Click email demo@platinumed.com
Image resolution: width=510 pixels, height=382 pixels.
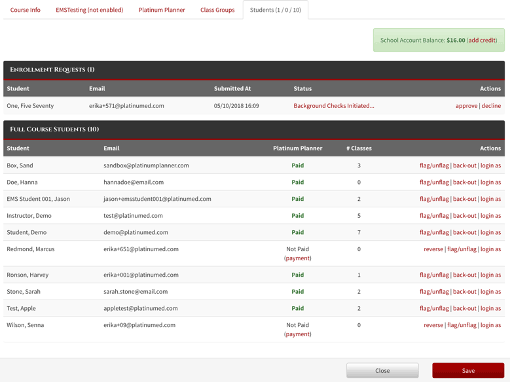pos(136,232)
